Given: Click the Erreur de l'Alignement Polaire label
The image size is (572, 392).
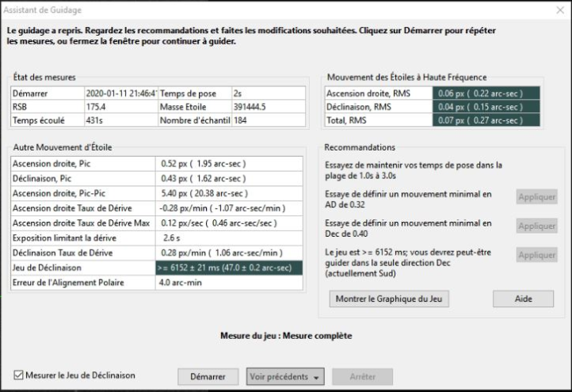Looking at the screenshot, I should [83, 283].
